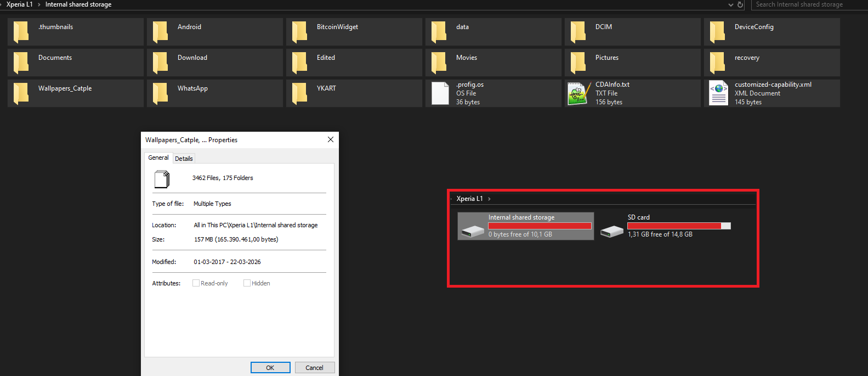
Task: Open the .thumbnails folder icon
Action: click(21, 32)
